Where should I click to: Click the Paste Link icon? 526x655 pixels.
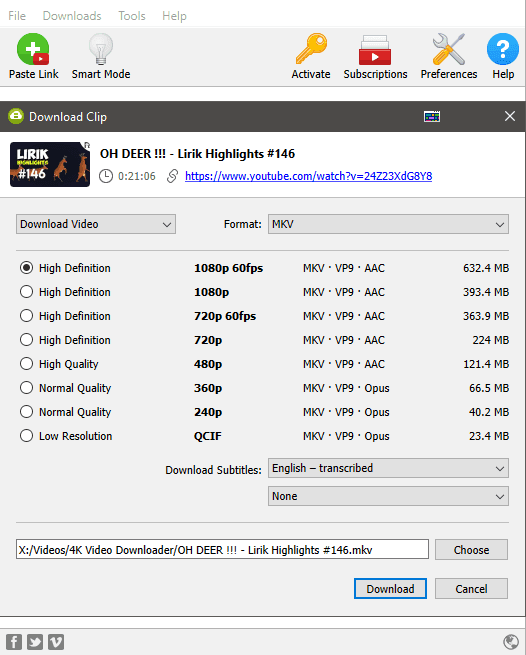[x=33, y=49]
